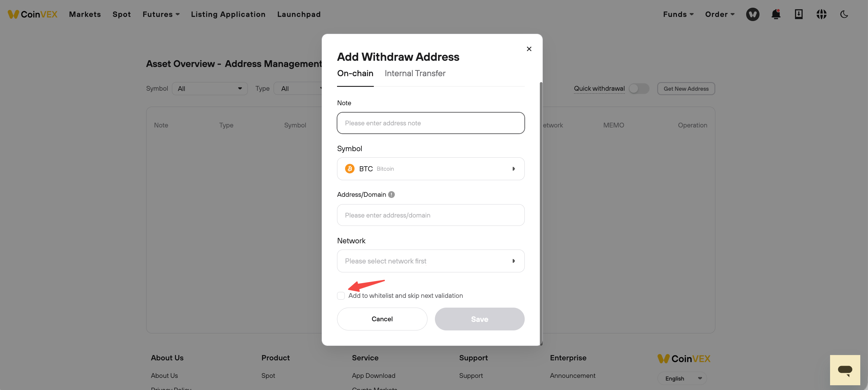This screenshot has width=868, height=390.
Task: Click the Symbol column header in table
Action: tap(295, 125)
